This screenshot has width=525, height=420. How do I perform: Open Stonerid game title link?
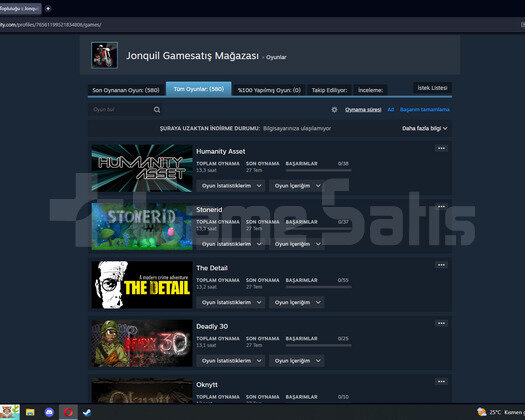[x=209, y=210]
